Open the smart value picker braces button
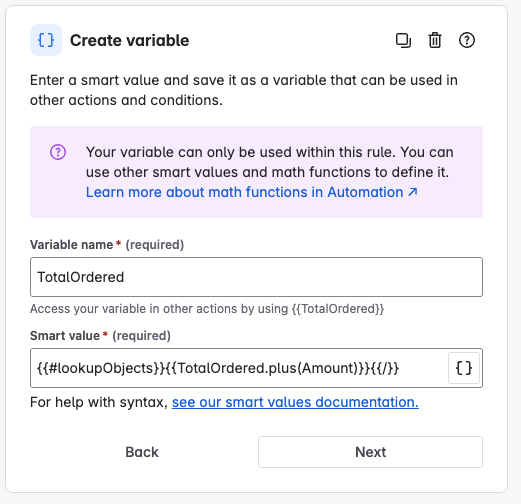521x504 pixels. click(464, 368)
